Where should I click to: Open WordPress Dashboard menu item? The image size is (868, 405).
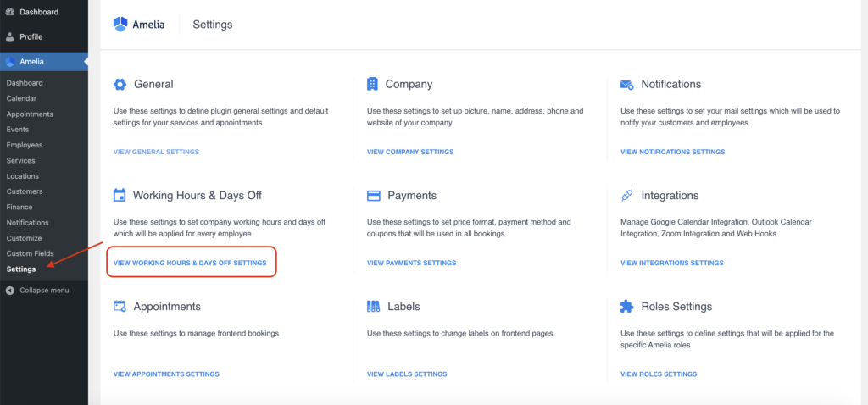39,12
